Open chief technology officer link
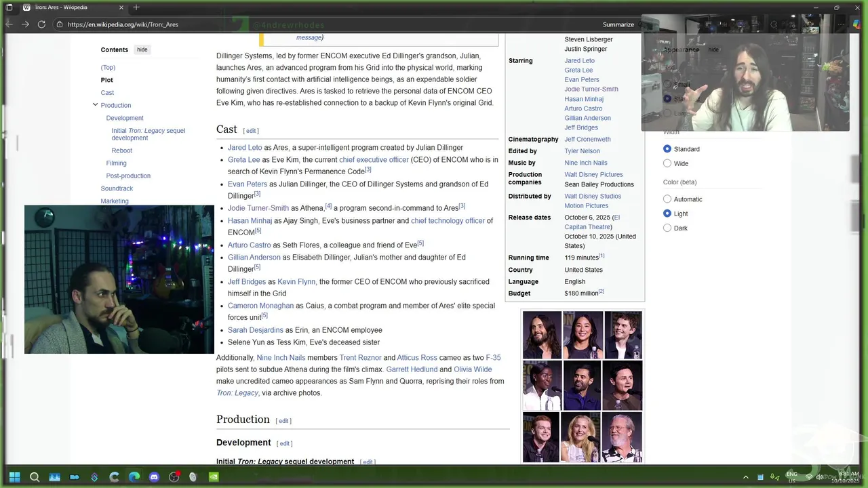This screenshot has width=868, height=488. tap(448, 221)
